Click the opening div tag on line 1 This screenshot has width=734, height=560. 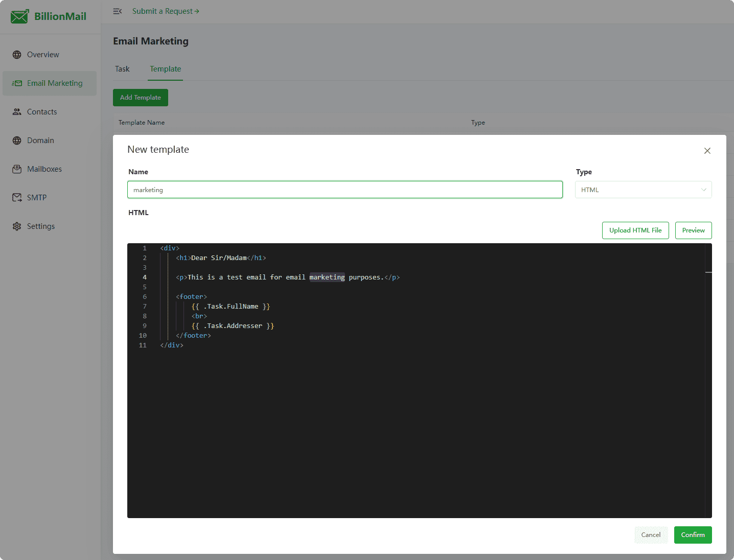170,248
